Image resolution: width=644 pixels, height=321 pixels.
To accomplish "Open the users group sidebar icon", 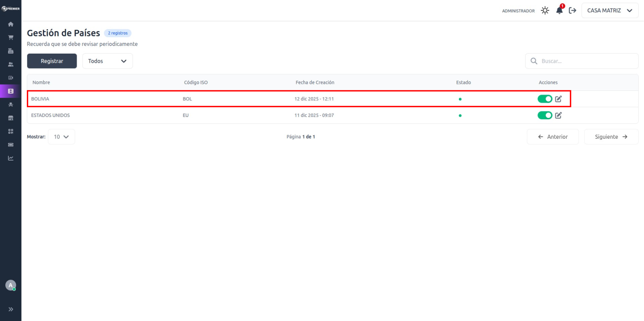I will coord(11,64).
